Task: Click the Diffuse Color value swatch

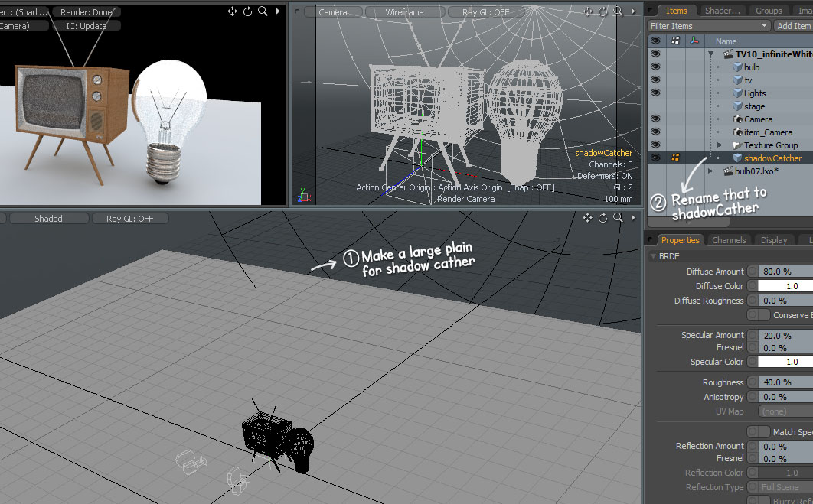Action: (x=785, y=286)
